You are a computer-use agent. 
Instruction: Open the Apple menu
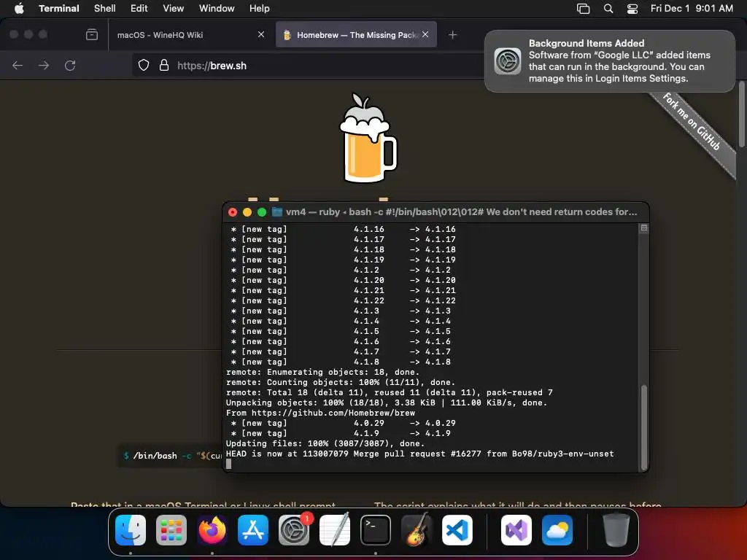click(x=18, y=8)
